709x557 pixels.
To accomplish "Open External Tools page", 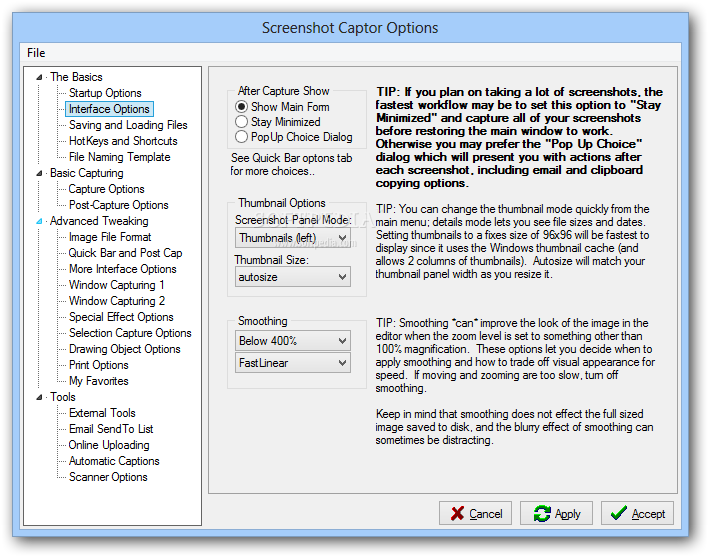I will (102, 413).
